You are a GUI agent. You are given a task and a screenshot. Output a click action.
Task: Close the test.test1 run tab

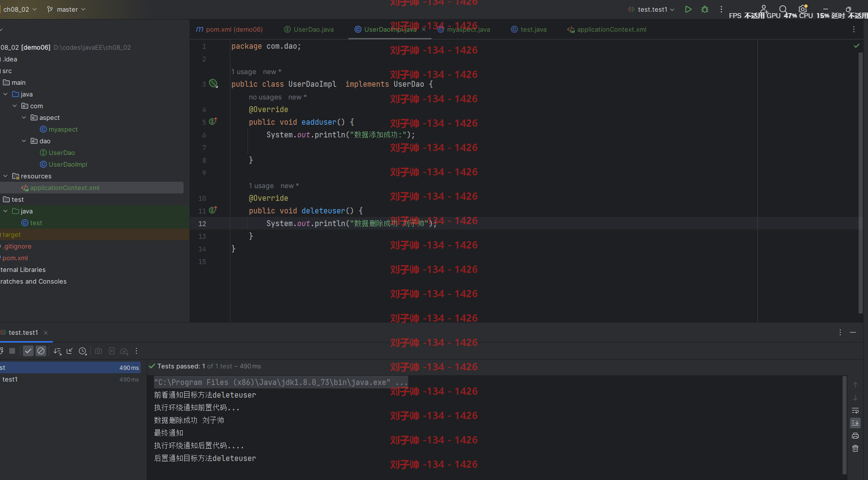tap(46, 333)
